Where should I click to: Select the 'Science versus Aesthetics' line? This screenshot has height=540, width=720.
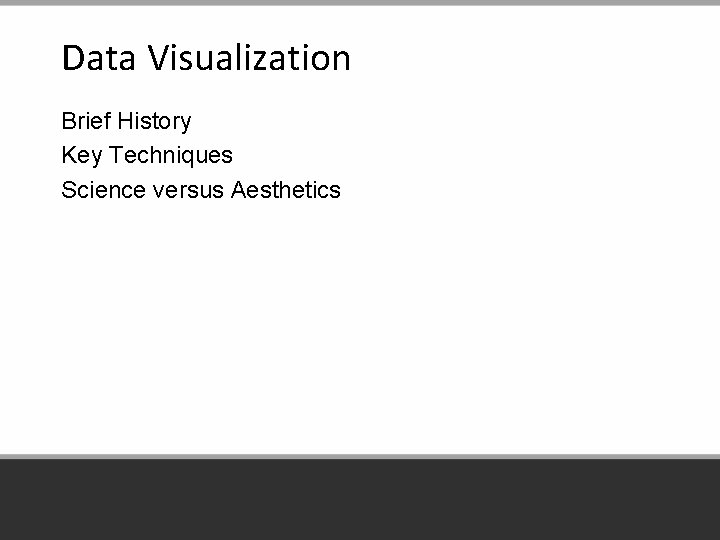click(x=200, y=190)
